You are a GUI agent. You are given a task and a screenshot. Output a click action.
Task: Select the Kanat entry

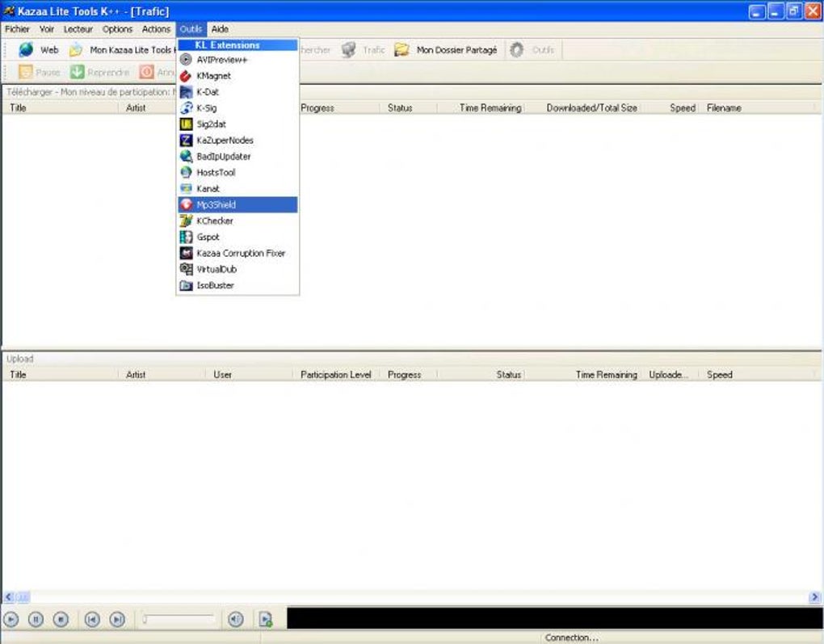click(x=238, y=188)
